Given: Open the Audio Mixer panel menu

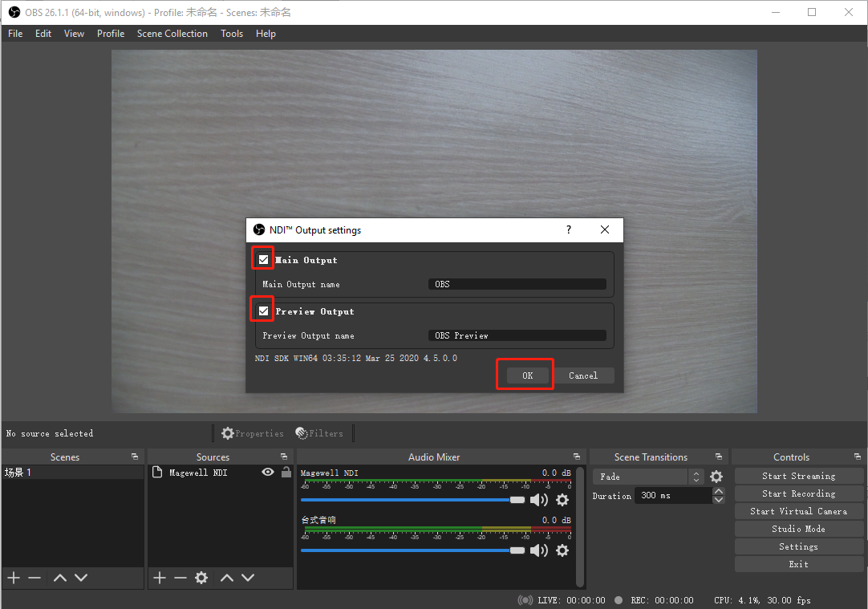Looking at the screenshot, I should click(x=576, y=457).
